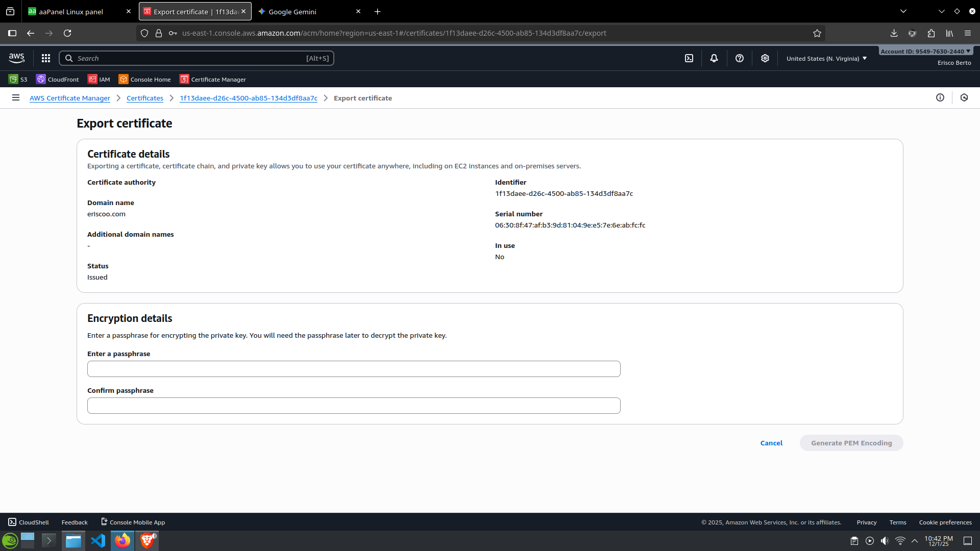Expand the United States (N. Virginia) region dropdown
This screenshot has width=980, height=551.
(826, 58)
